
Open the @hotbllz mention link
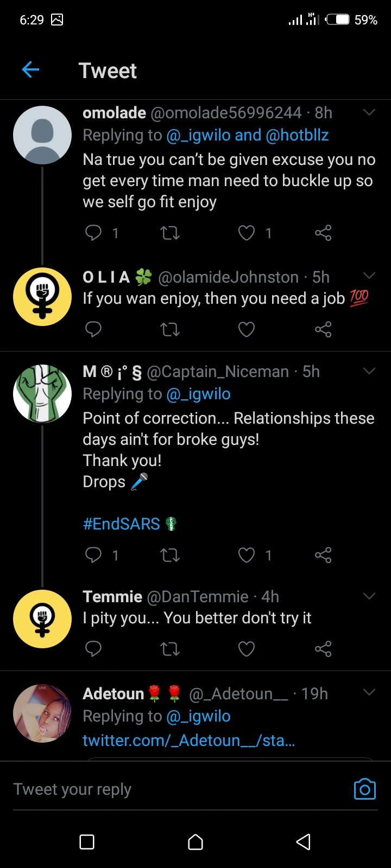(x=297, y=135)
